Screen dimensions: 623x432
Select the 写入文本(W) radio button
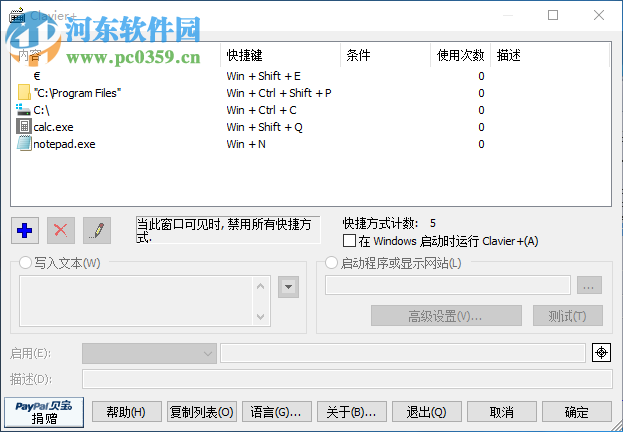(x=25, y=263)
